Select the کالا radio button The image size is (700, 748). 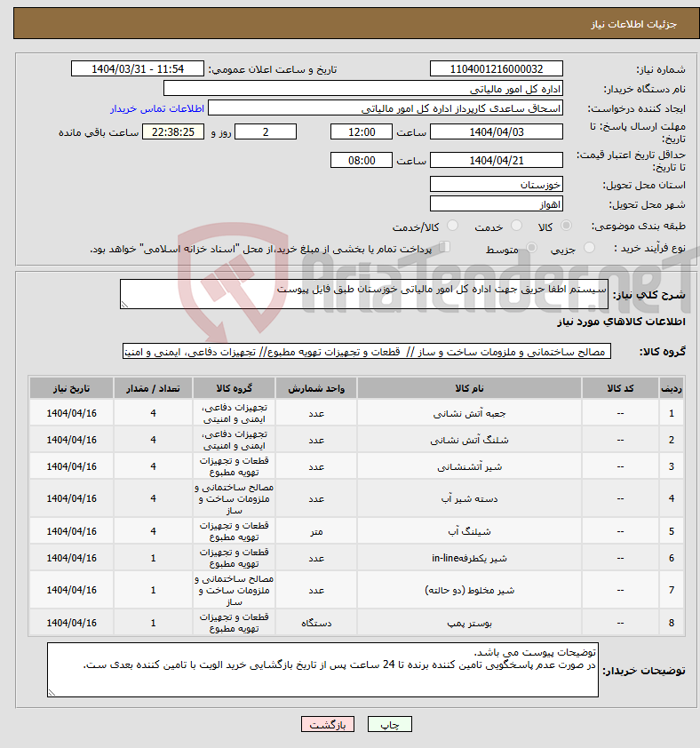[x=566, y=226]
